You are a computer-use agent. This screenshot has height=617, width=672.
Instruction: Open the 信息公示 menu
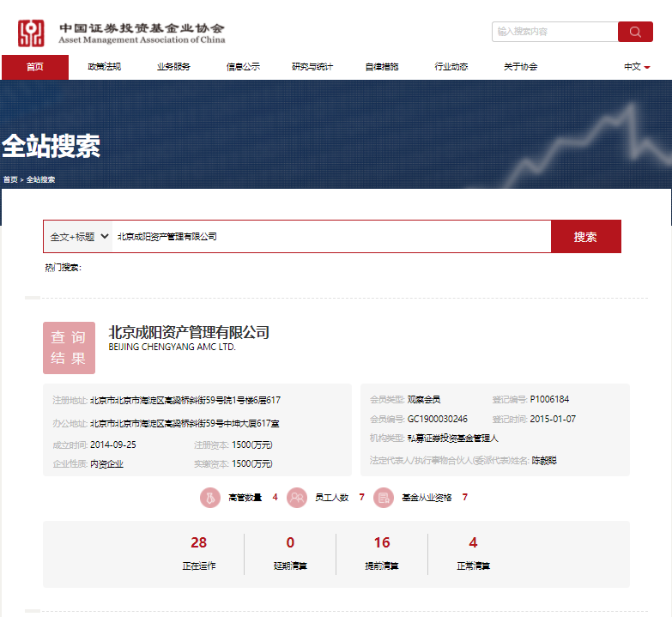click(243, 67)
